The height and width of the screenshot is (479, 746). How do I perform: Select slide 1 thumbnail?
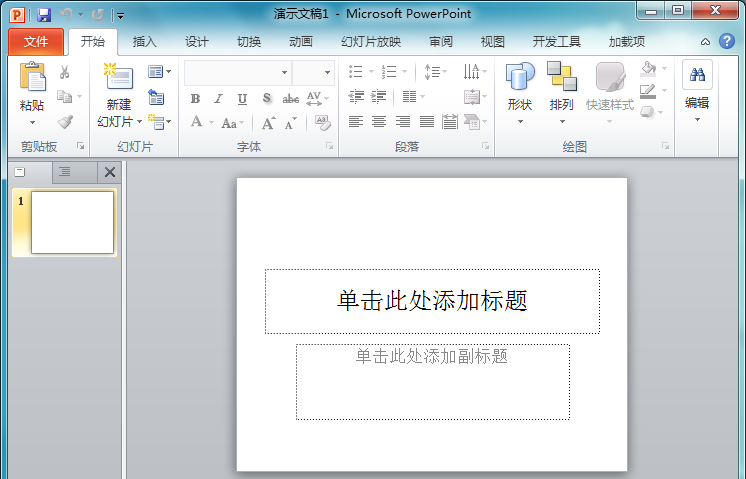[72, 222]
